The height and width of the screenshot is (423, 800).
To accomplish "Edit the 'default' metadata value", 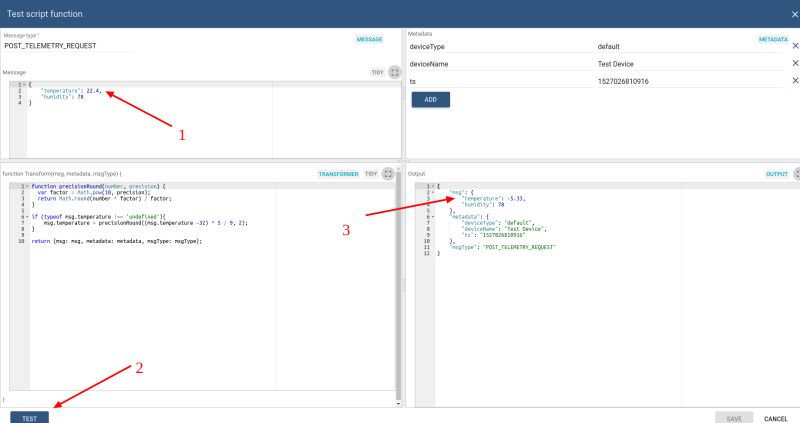I will 690,46.
